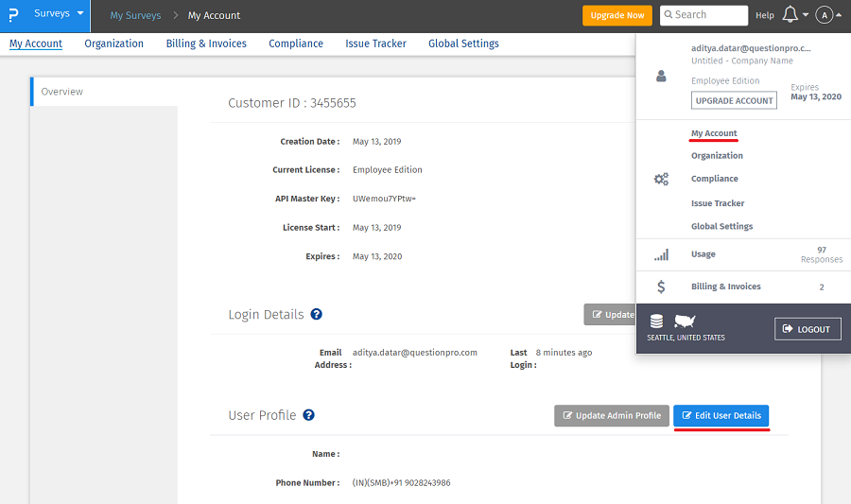Click Login Details help question icon
Viewport: 851px width, 504px height.
pos(317,314)
